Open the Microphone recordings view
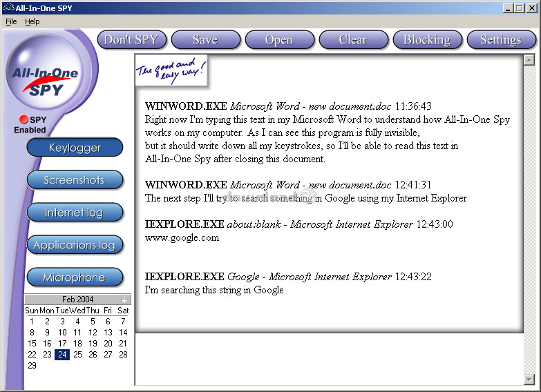541x392 pixels. click(x=75, y=277)
